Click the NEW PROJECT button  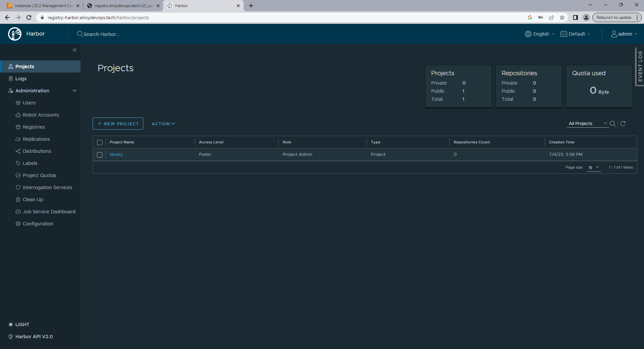tap(118, 124)
